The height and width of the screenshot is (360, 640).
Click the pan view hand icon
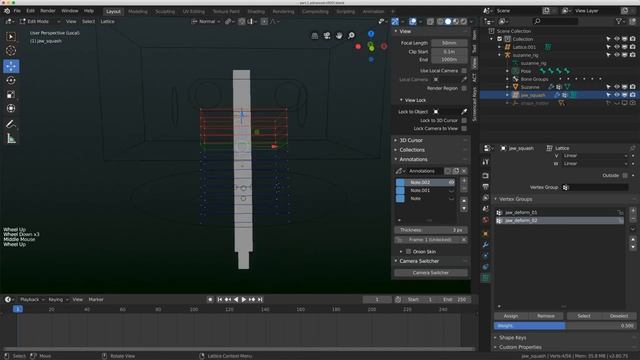339,36
